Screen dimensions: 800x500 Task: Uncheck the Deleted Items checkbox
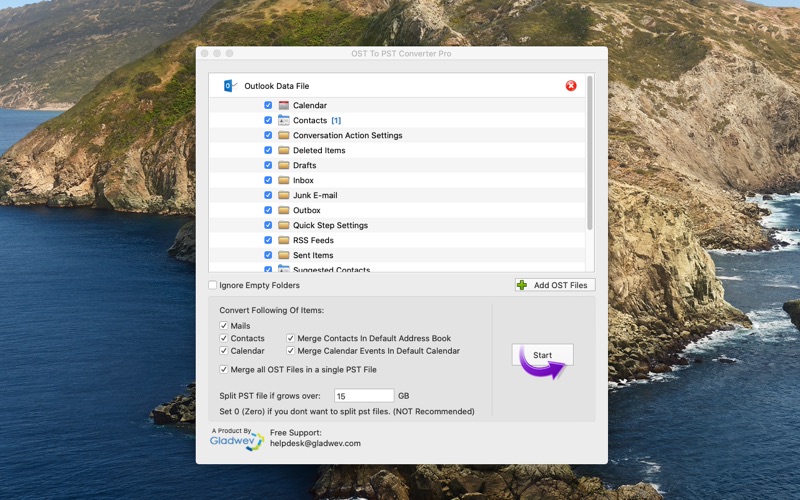click(x=268, y=150)
